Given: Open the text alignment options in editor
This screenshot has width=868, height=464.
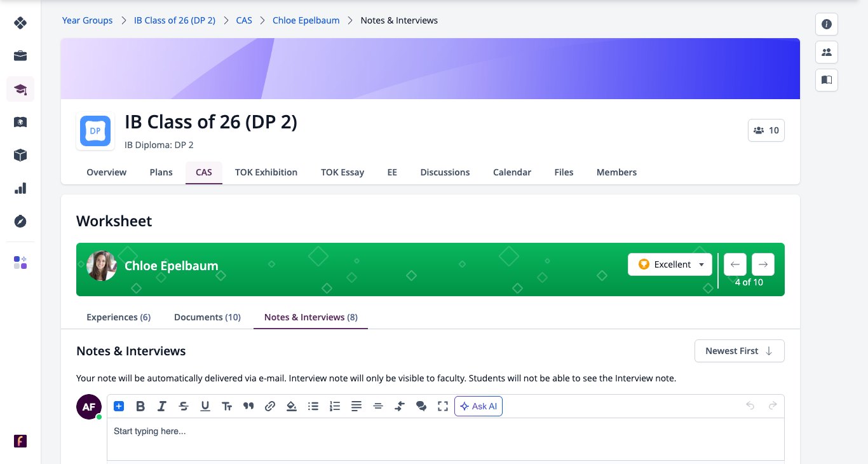Looking at the screenshot, I should 356,406.
